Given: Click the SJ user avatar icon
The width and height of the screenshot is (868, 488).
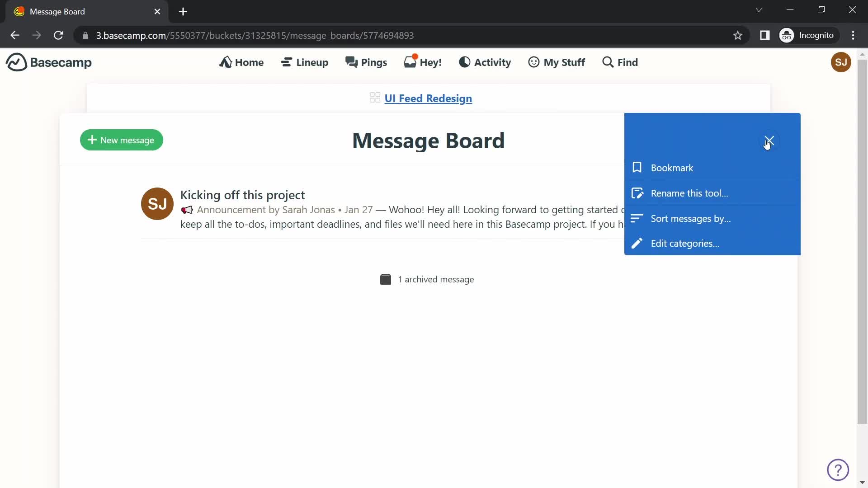Looking at the screenshot, I should (x=840, y=62).
